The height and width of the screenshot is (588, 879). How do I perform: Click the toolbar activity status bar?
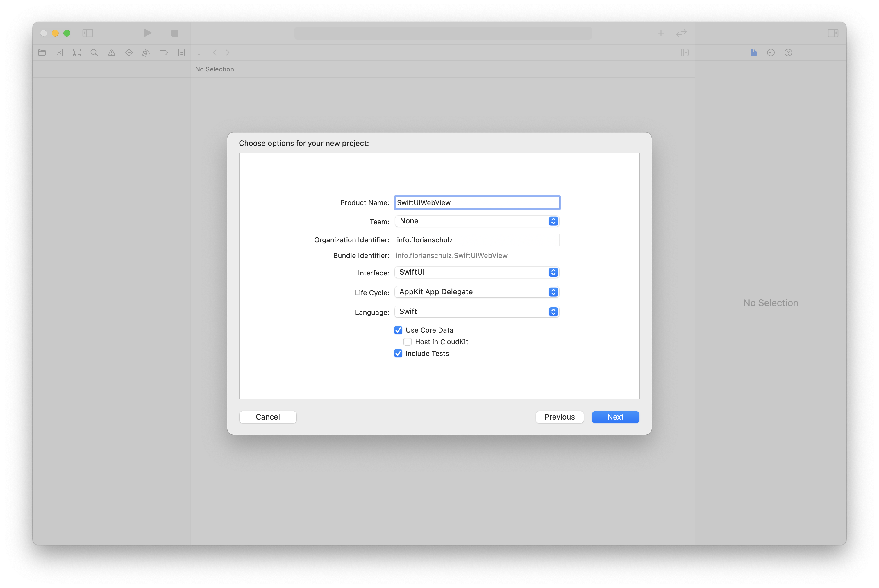(x=443, y=33)
